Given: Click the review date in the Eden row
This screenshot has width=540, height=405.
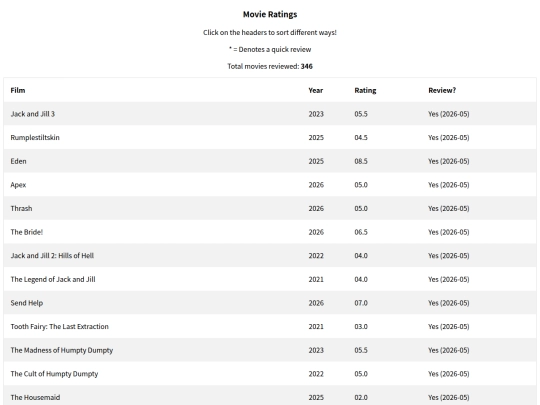Looking at the screenshot, I should coord(448,161).
